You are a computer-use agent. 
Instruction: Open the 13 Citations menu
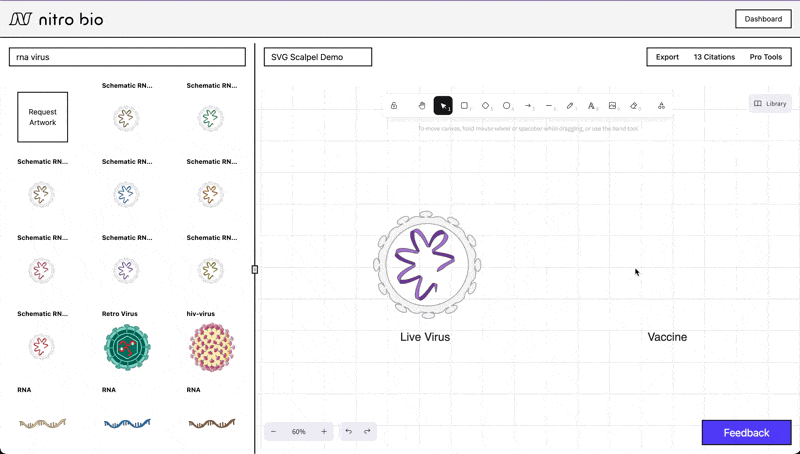coord(714,57)
